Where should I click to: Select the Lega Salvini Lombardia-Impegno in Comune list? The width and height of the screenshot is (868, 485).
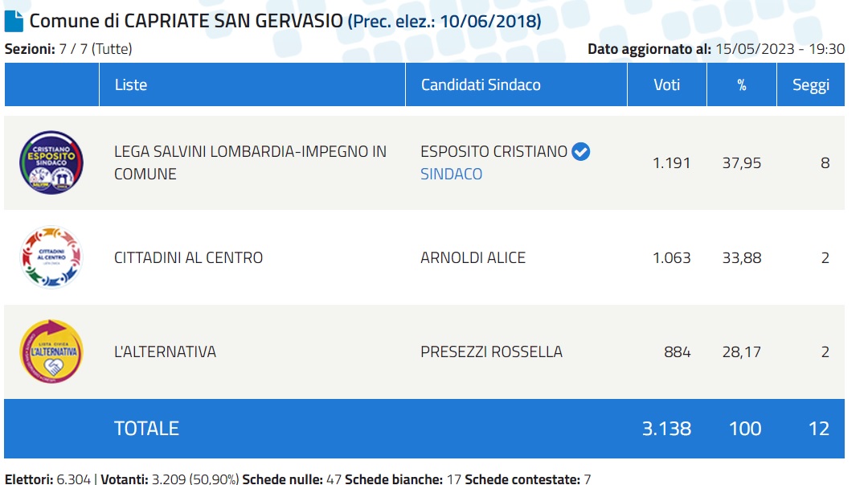tap(250, 162)
